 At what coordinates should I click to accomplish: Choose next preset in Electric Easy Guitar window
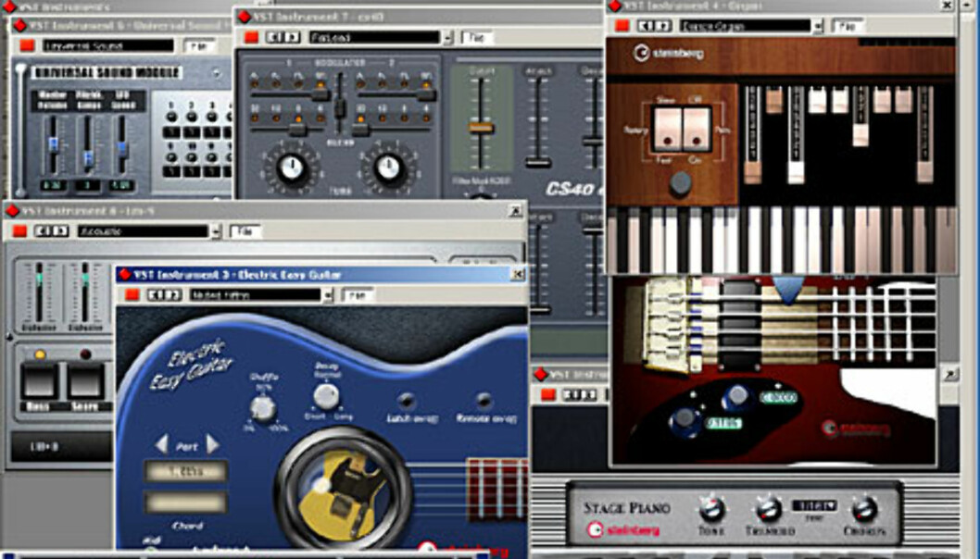pyautogui.click(x=173, y=295)
